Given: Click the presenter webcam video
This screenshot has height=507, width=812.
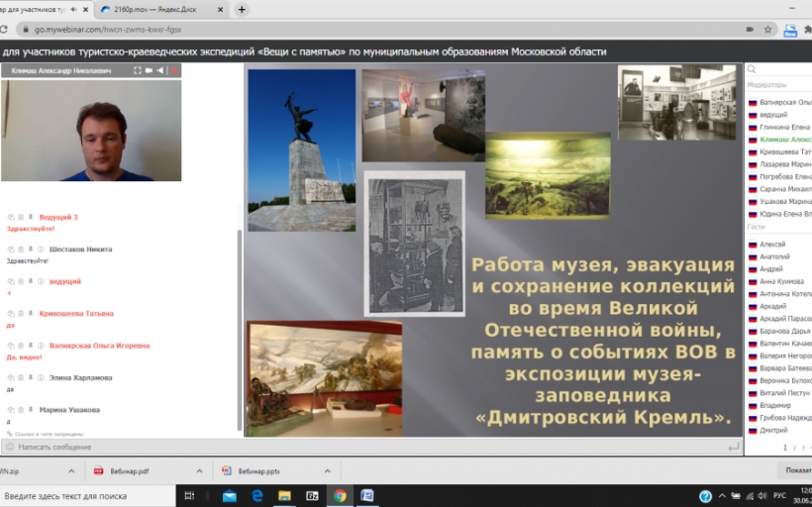Looking at the screenshot, I should tap(91, 130).
